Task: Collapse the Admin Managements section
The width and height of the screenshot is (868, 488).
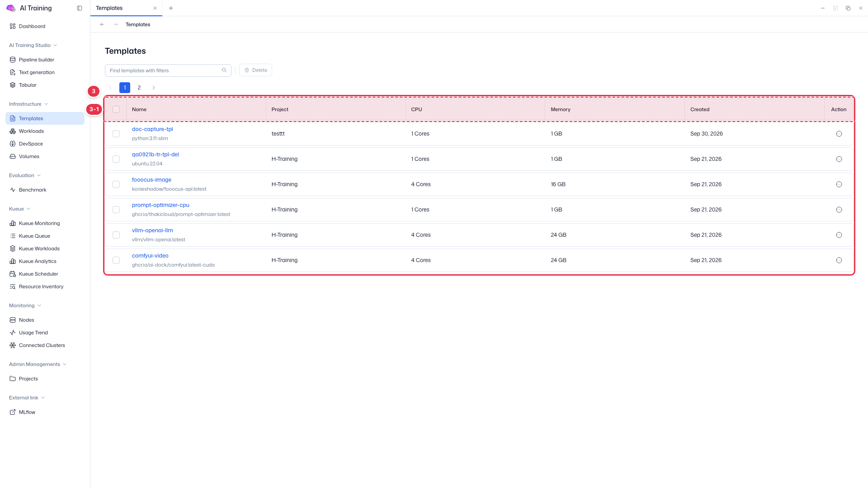Action: (38, 364)
